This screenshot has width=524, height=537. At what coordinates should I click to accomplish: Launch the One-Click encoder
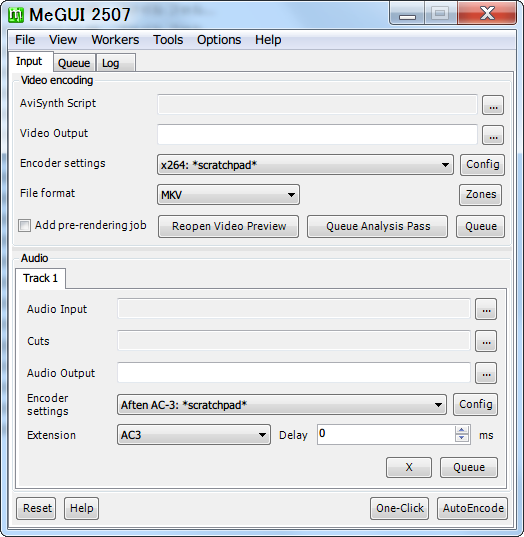tap(400, 508)
